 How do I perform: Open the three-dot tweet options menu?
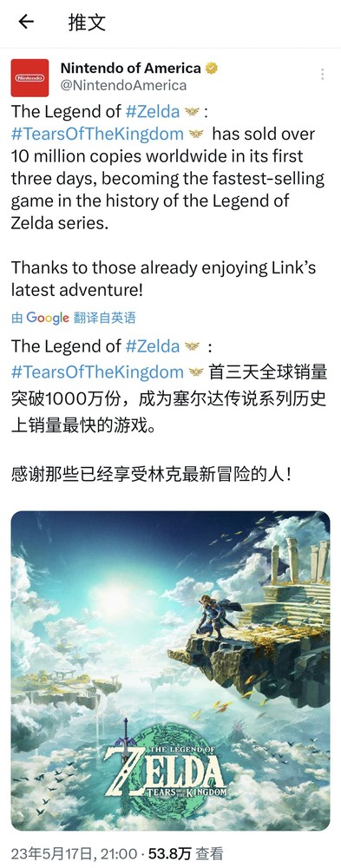pos(322,74)
